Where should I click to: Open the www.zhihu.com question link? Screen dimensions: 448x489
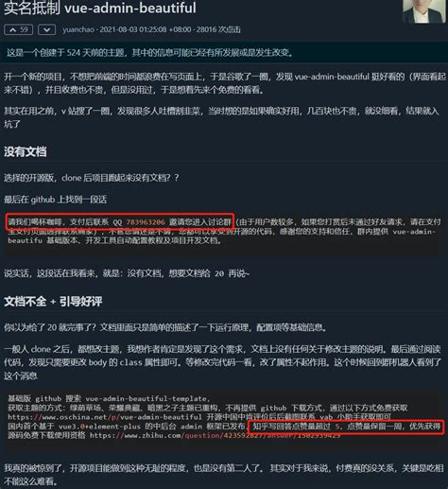pos(215,435)
